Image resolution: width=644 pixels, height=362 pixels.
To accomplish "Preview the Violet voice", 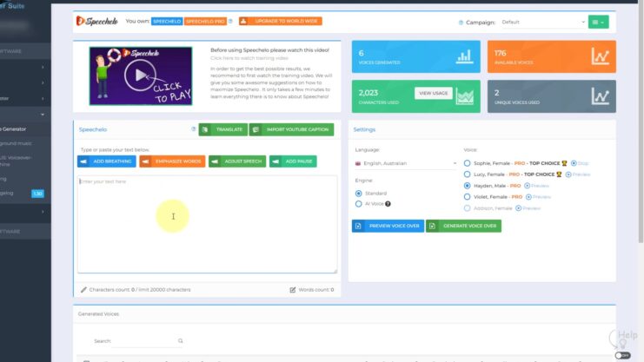I will [x=538, y=197].
